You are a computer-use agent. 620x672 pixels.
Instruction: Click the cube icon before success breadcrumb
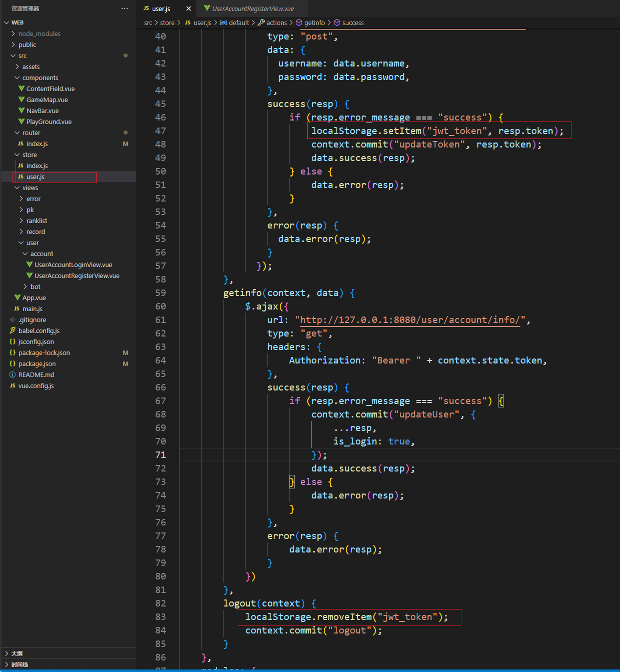pyautogui.click(x=337, y=22)
